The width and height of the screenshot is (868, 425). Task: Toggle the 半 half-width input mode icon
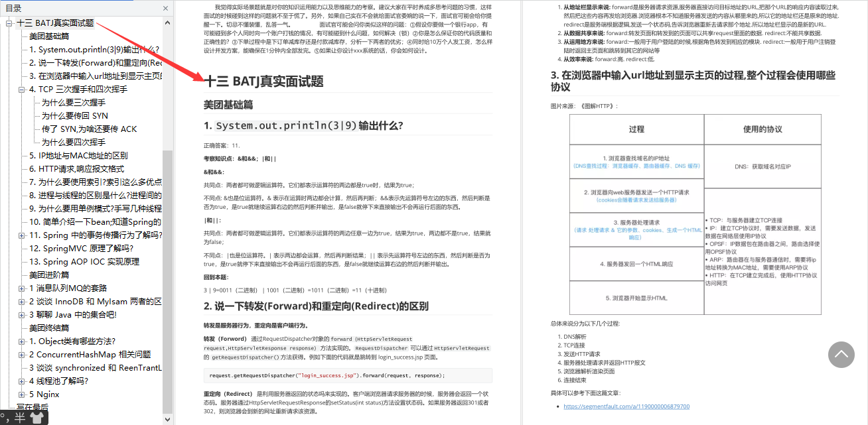coord(21,418)
